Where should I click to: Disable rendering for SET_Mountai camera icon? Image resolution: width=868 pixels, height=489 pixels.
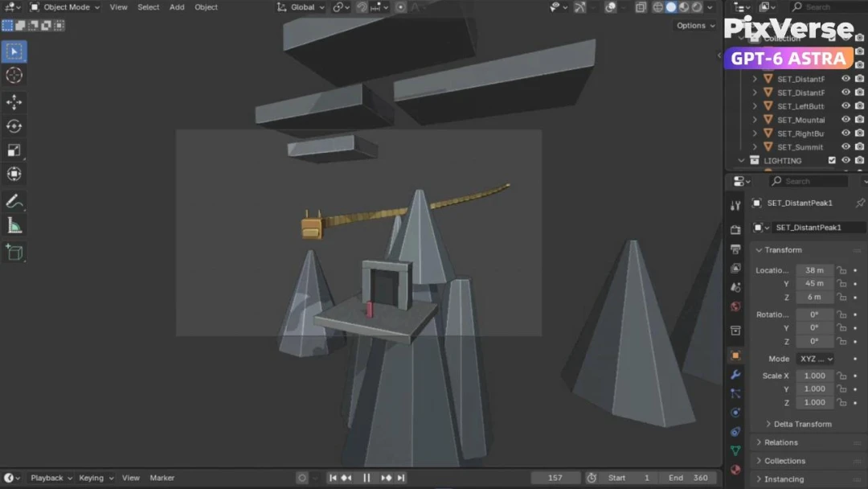(x=860, y=120)
